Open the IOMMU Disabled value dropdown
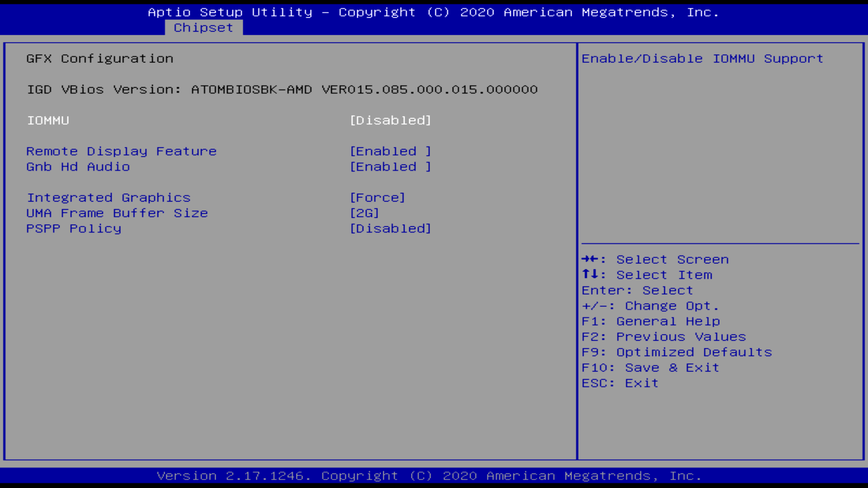Image resolution: width=868 pixels, height=488 pixels. pyautogui.click(x=391, y=121)
